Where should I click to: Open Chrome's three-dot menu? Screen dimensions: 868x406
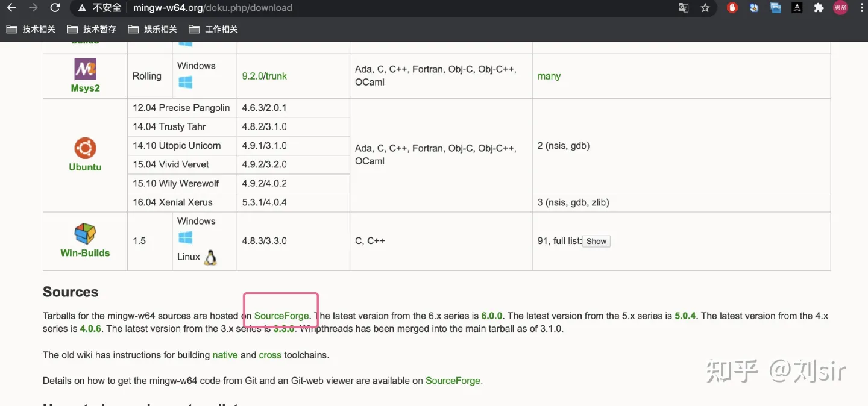[x=861, y=8]
